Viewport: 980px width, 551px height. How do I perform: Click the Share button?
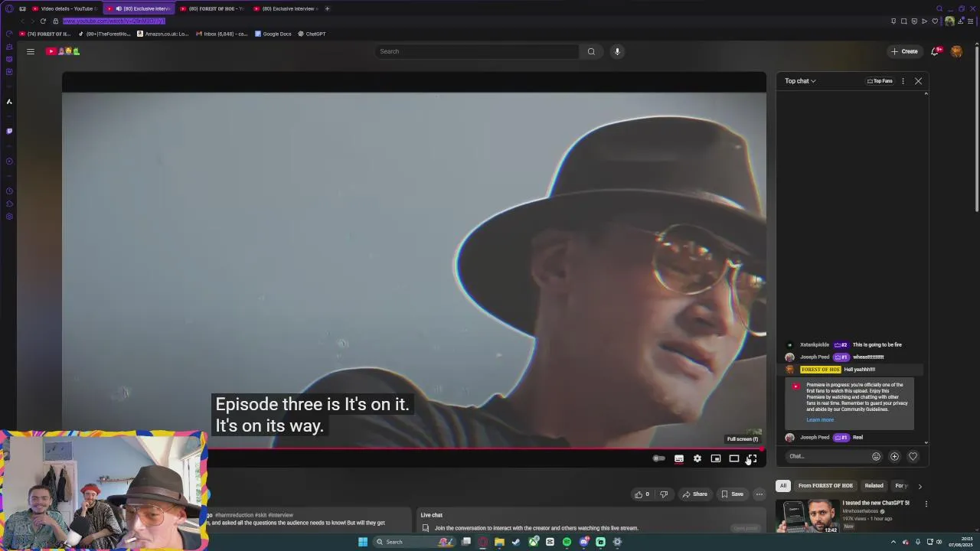(694, 494)
